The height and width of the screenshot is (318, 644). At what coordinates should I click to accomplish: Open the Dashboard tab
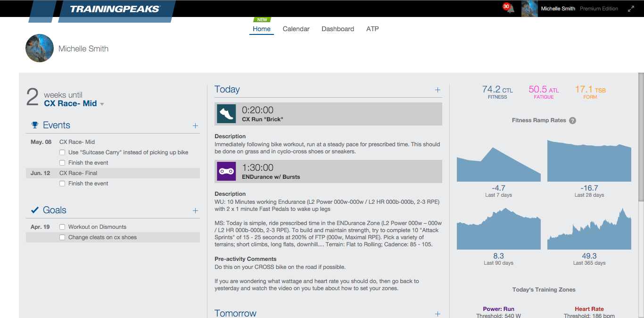tap(338, 29)
